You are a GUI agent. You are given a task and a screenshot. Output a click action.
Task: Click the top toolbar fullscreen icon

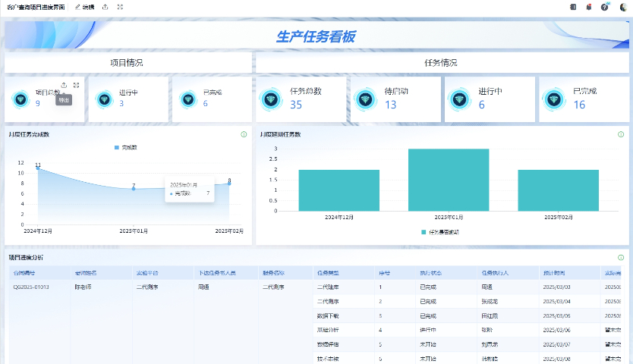[x=120, y=7]
